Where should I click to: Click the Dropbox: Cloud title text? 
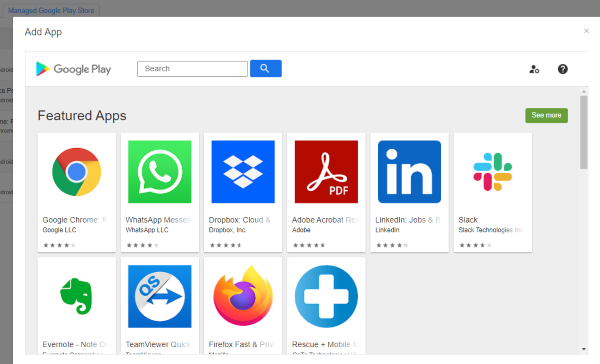(x=240, y=220)
